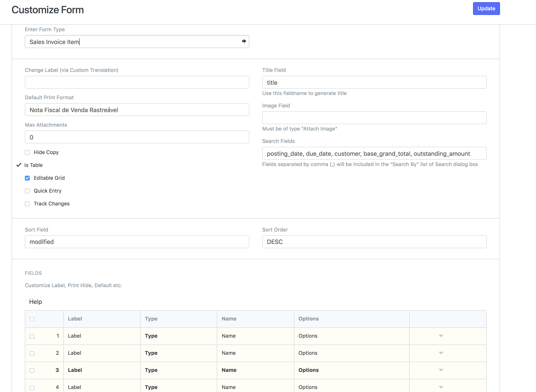536x392 pixels.
Task: Expand the Options dropdown on row 2
Action: [x=441, y=353]
